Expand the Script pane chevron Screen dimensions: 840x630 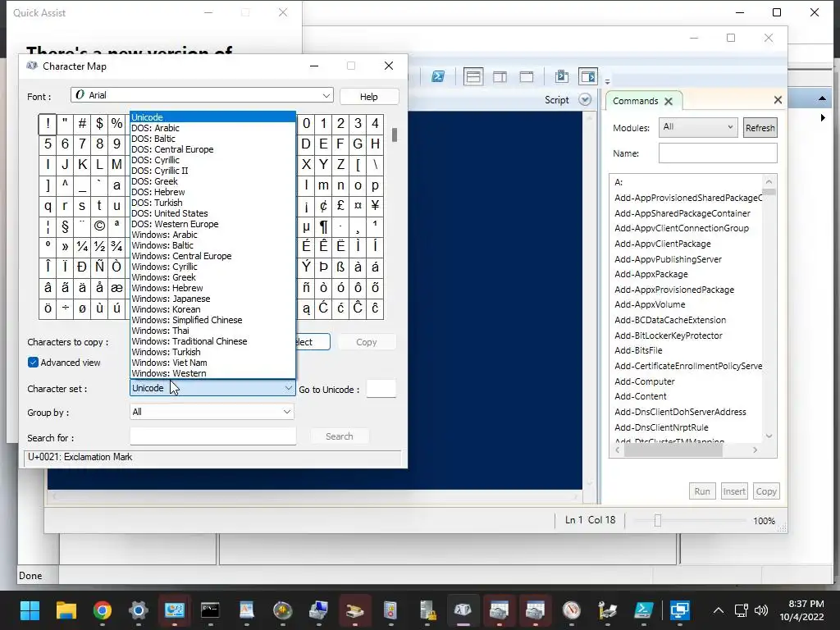point(585,100)
